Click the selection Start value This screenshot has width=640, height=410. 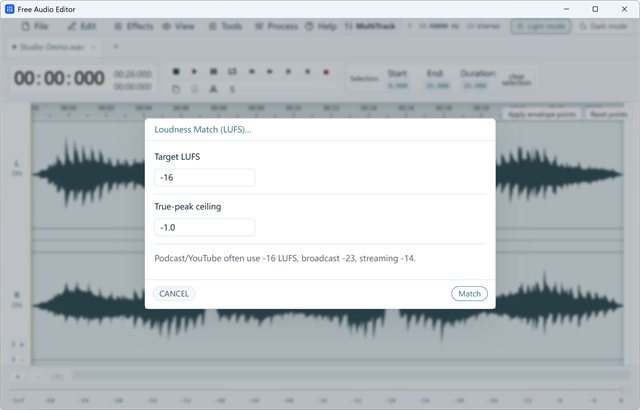pyautogui.click(x=398, y=86)
